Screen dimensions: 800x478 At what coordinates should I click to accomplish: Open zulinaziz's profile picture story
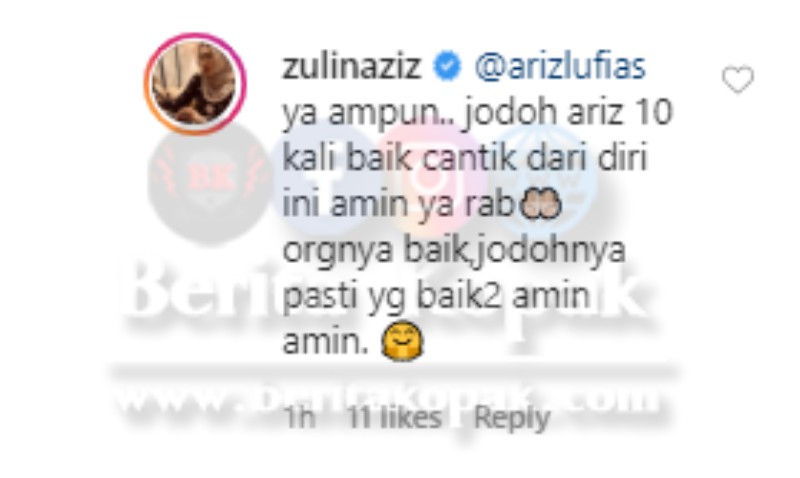click(194, 83)
